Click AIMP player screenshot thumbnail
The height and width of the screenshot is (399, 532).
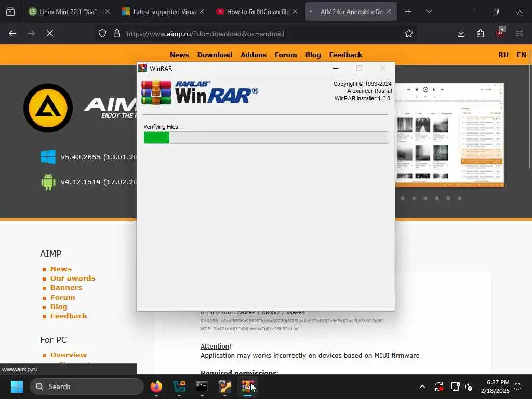coord(449,135)
